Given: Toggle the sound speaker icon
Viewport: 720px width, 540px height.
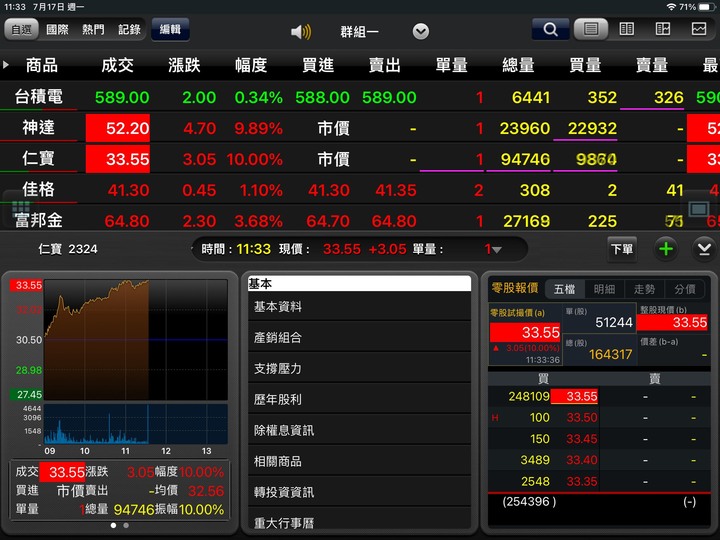Looking at the screenshot, I should pos(301,32).
